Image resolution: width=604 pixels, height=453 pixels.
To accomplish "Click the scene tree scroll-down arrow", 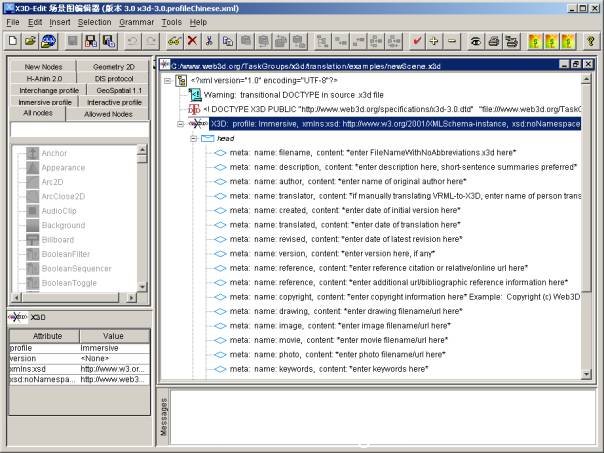I will 586,374.
